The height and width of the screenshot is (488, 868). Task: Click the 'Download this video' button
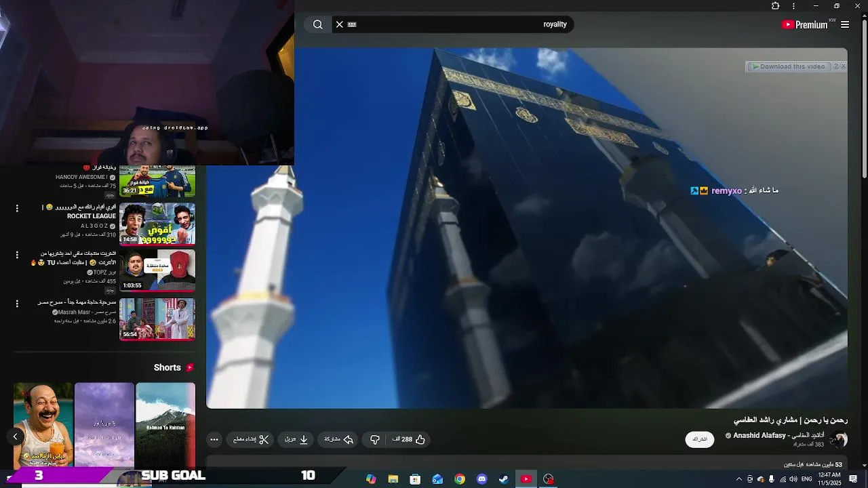coord(789,66)
